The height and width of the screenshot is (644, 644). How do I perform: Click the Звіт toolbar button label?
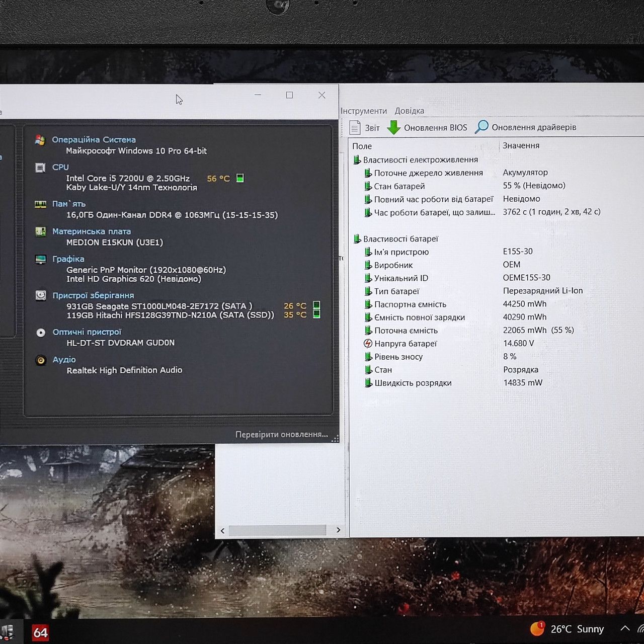click(x=372, y=128)
